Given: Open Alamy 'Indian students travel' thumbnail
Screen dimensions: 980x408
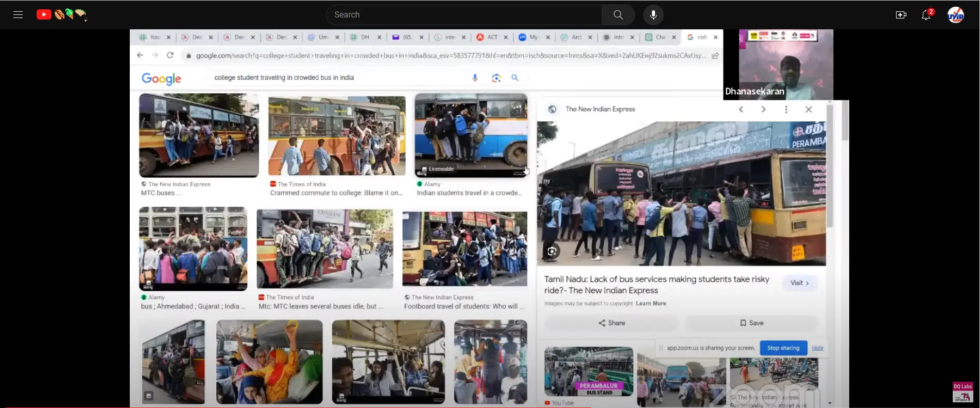Looking at the screenshot, I should [471, 135].
